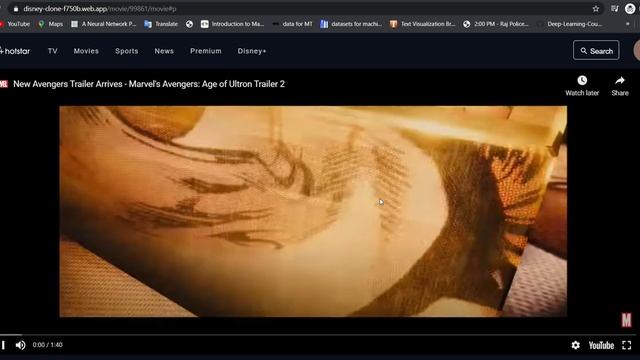Screen dimensions: 640x360
Task: Open the data for MT bookmark
Action: 293,24
